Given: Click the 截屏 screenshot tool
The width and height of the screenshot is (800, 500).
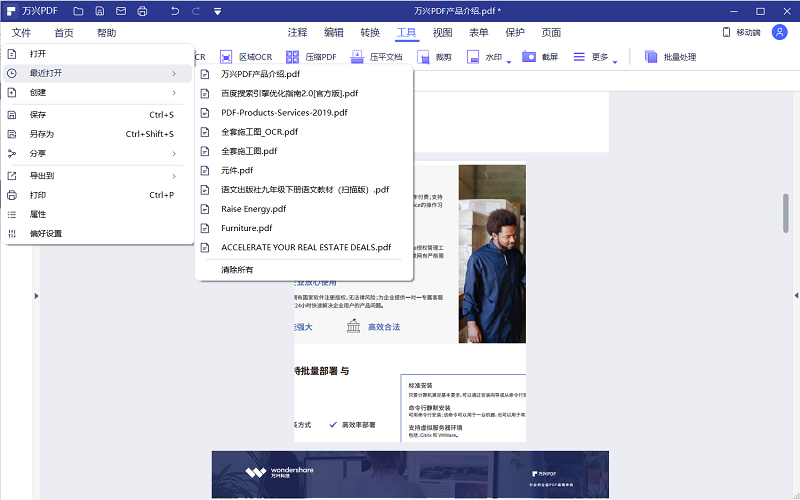Looking at the screenshot, I should tap(540, 57).
